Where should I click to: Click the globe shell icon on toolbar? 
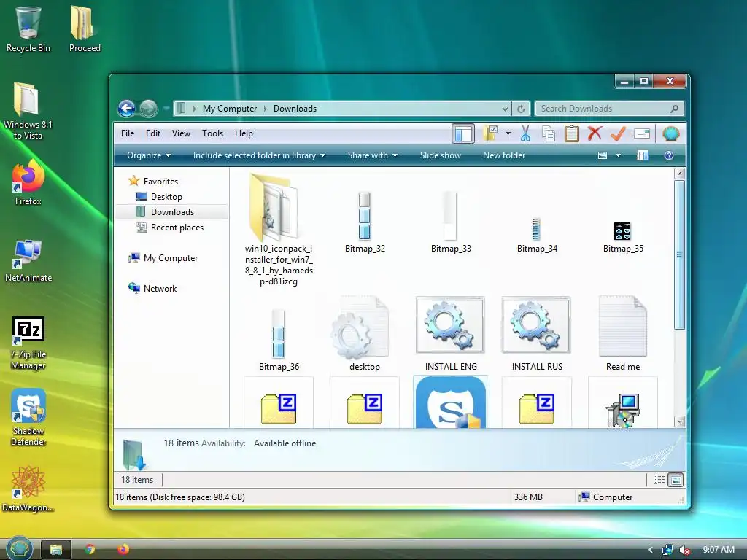pos(671,134)
